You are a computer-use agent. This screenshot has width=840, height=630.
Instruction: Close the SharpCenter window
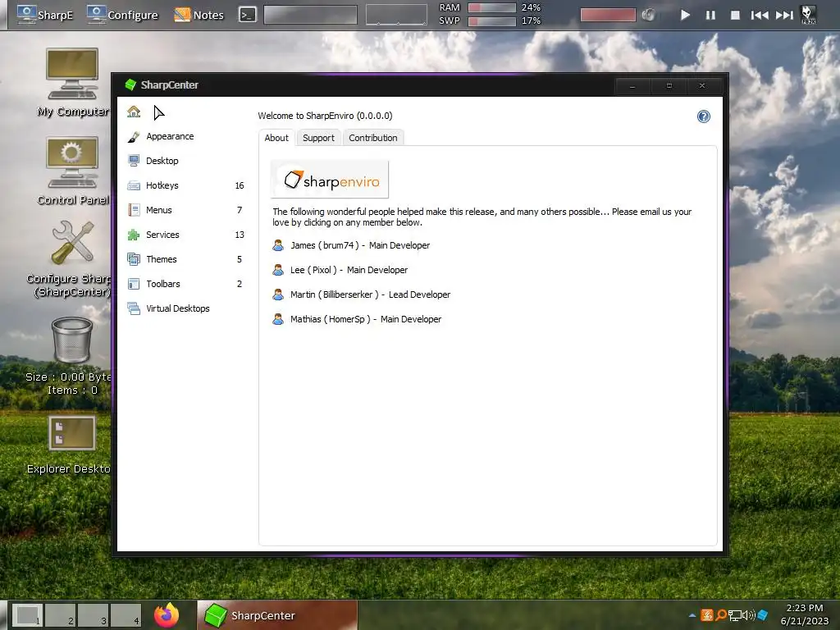tap(702, 85)
